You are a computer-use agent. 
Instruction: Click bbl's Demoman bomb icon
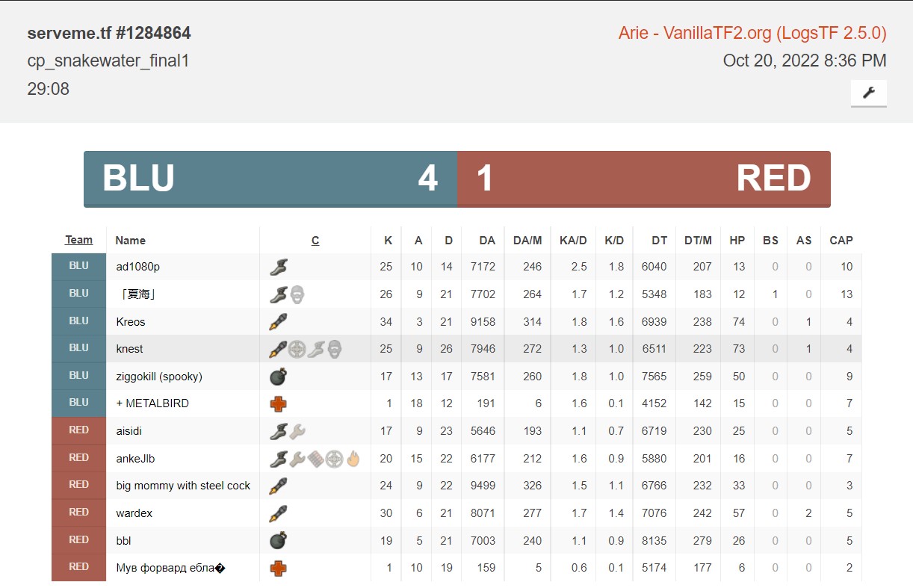tap(278, 540)
